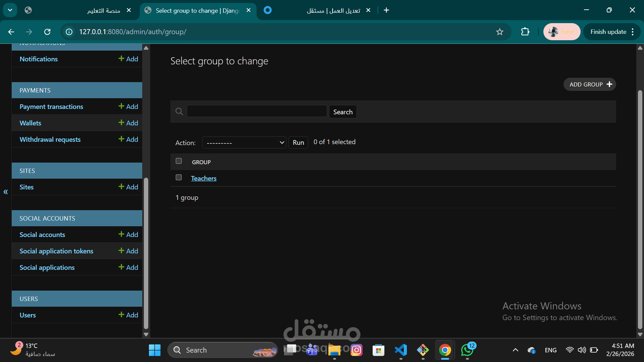Image resolution: width=644 pixels, height=362 pixels.
Task: Click the bookmark star icon in address bar
Action: click(499, 32)
